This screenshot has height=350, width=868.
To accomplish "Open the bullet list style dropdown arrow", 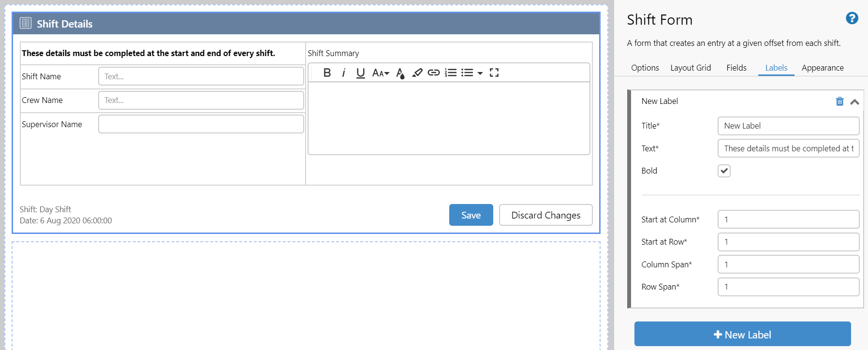I will (480, 73).
